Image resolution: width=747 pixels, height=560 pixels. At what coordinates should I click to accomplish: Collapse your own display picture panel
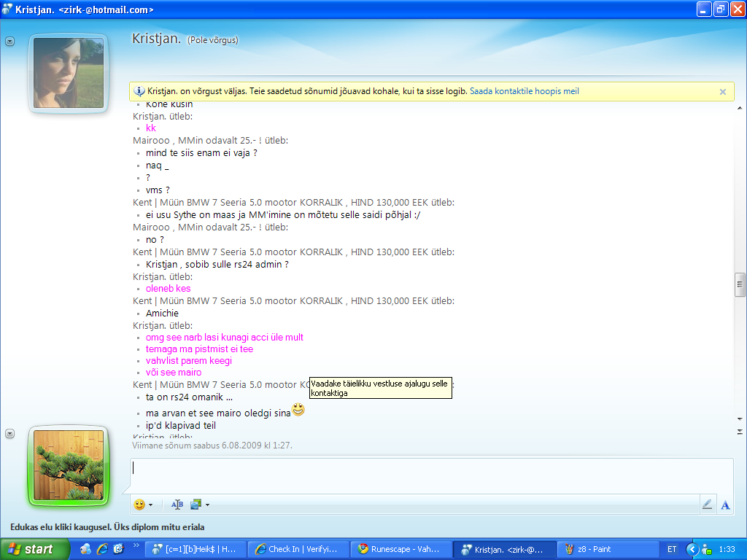click(x=9, y=433)
